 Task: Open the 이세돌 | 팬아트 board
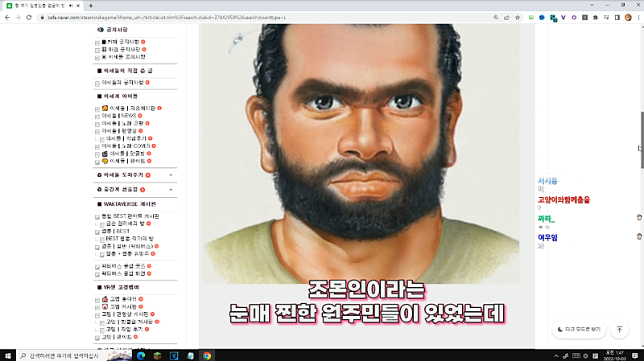coord(127,162)
